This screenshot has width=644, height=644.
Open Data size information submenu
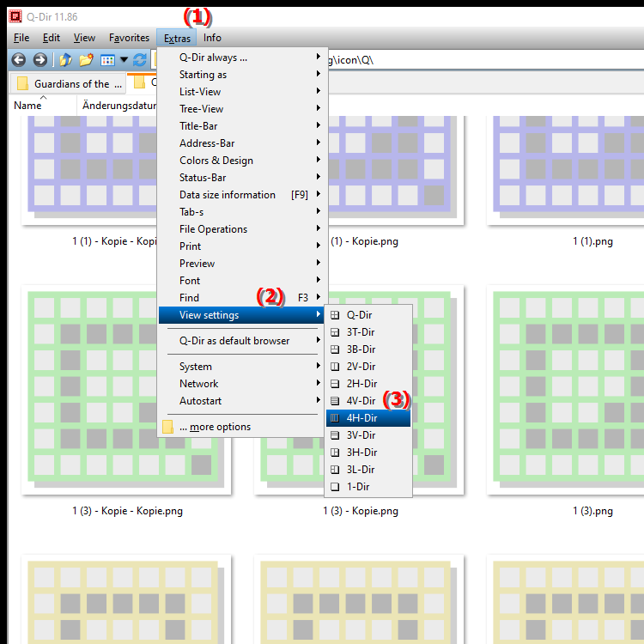click(243, 195)
